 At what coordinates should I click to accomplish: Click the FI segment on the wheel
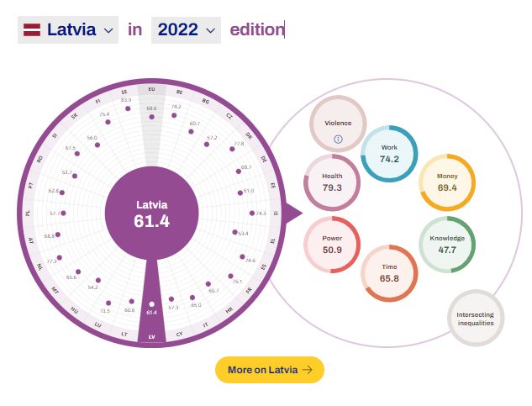[x=99, y=101]
